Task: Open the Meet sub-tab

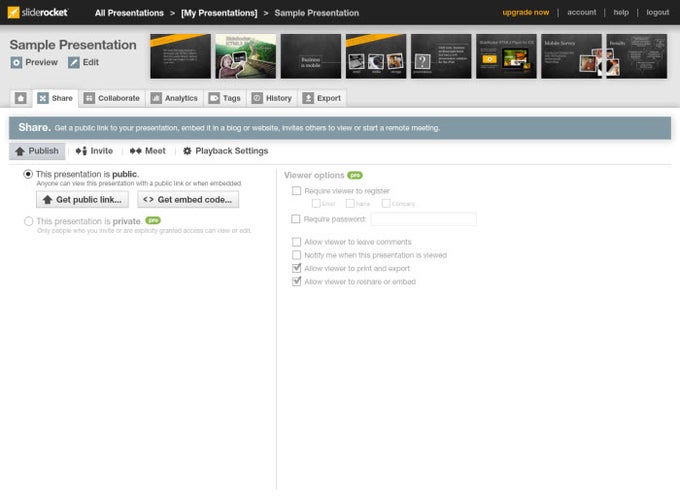Action: pos(148,151)
